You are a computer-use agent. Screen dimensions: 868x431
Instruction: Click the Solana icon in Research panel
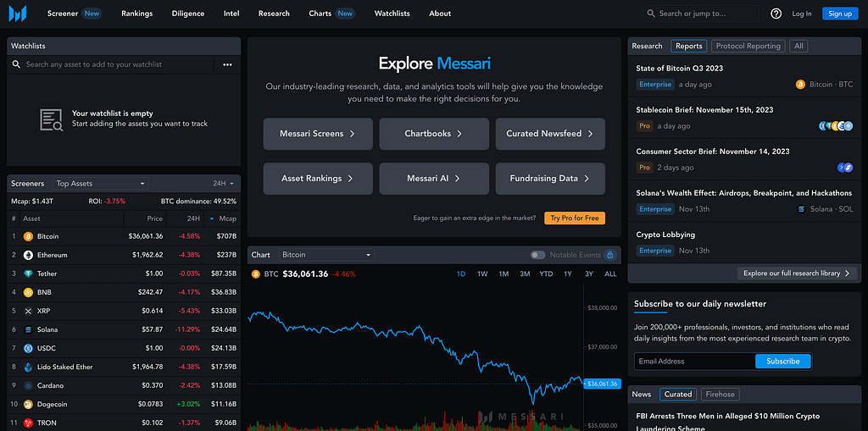[x=801, y=209]
